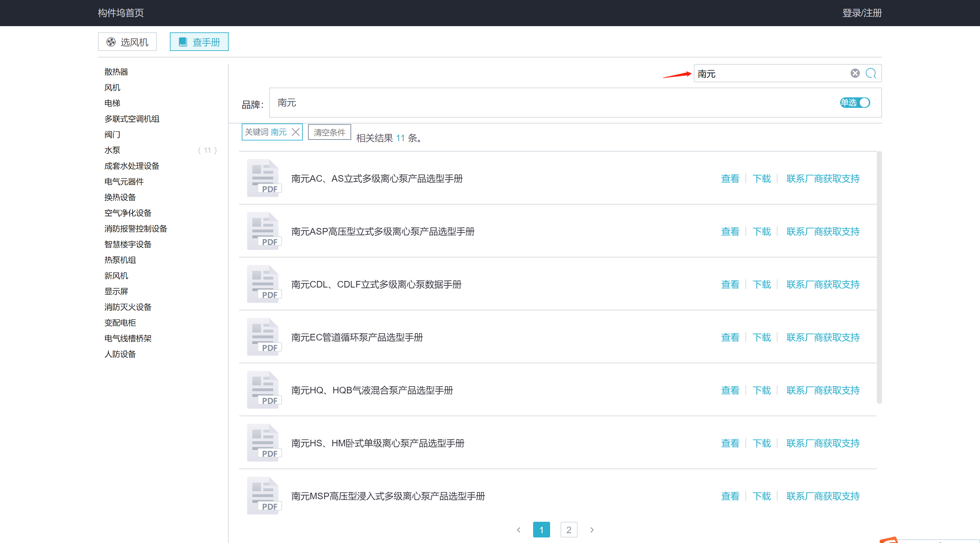Open title 南元MSP高压型浸入式多级离心泵产品选型手册
The height and width of the screenshot is (543, 980).
coord(388,496)
